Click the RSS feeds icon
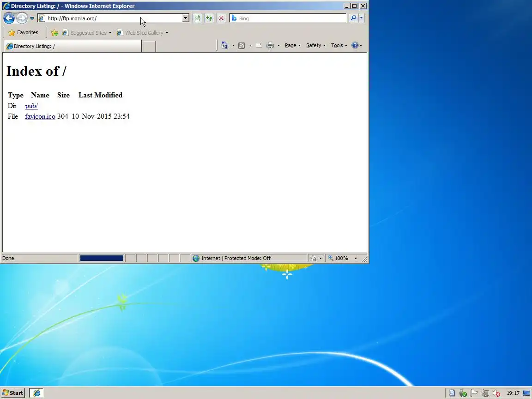The width and height of the screenshot is (532, 399). (x=242, y=45)
